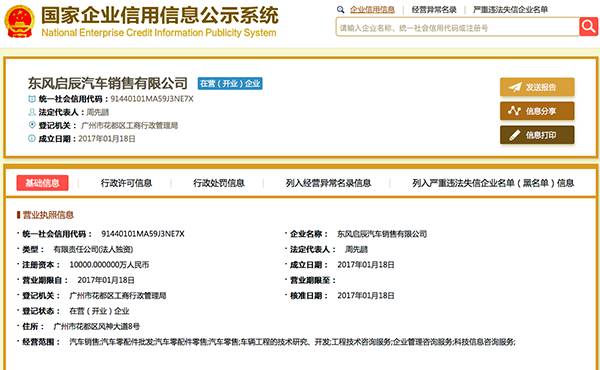Open the 列入严重违法失信企业名单（黑名单）信息 tab
The height and width of the screenshot is (370, 600).
[x=493, y=183]
